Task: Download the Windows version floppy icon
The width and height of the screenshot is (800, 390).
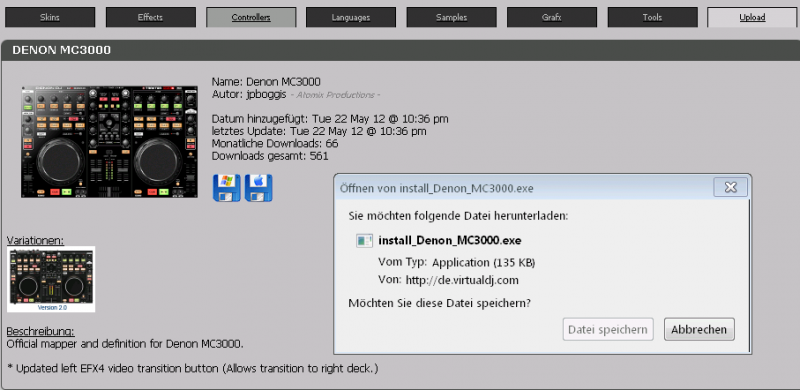Action: [x=227, y=188]
